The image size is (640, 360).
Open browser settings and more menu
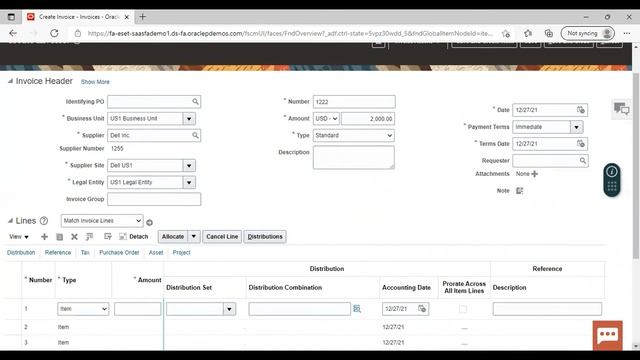click(x=627, y=33)
